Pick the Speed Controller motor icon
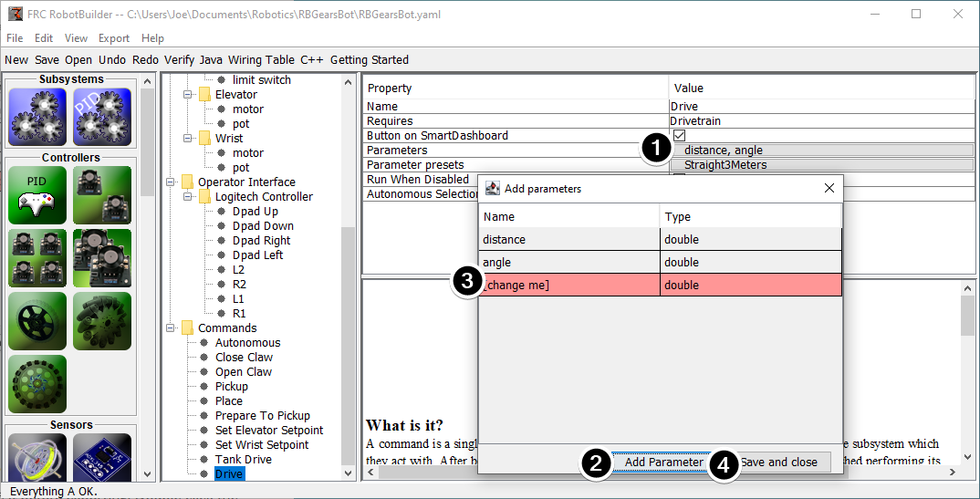The image size is (980, 499). coord(102,258)
